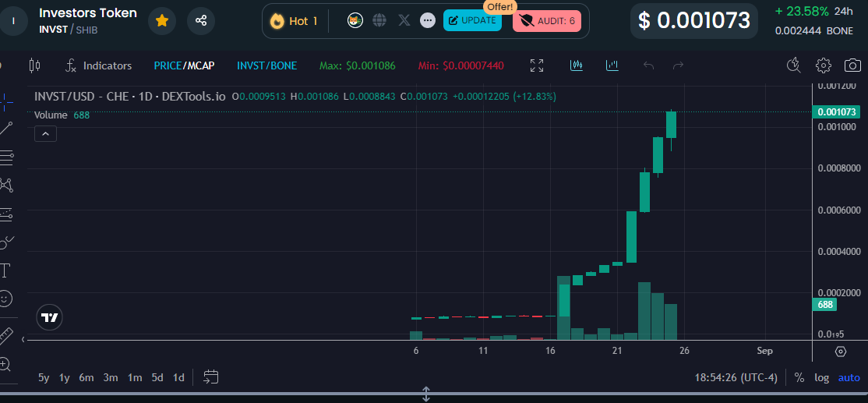Screen dimensions: 868x403
Task: Jump to the Min: $0.00007440 price
Action: (460, 66)
